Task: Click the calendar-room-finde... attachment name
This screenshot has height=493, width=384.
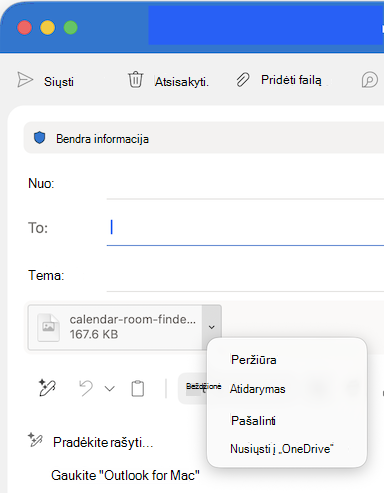Action: [133, 319]
